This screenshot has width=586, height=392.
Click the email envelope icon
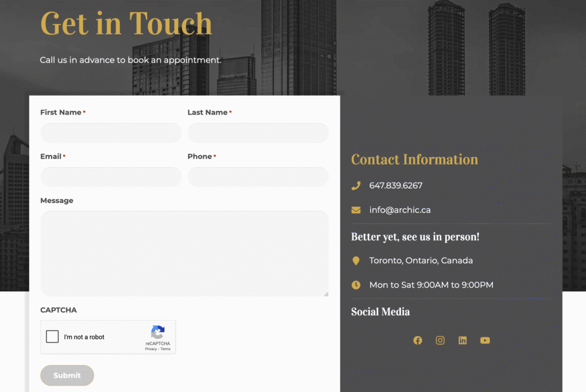tap(356, 211)
